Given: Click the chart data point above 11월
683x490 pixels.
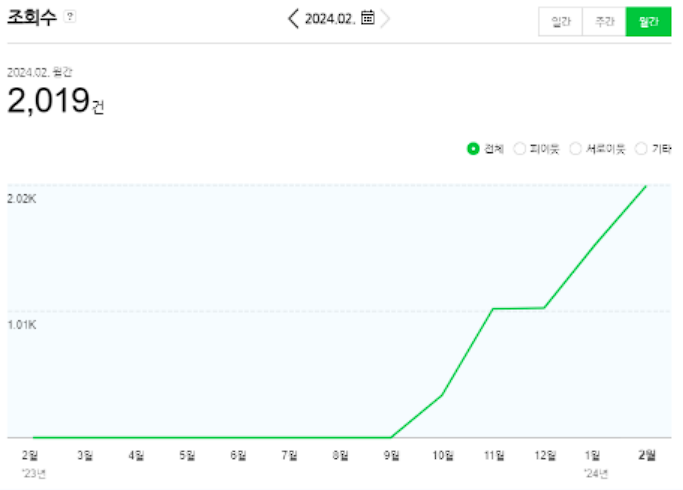Looking at the screenshot, I should 492,309.
